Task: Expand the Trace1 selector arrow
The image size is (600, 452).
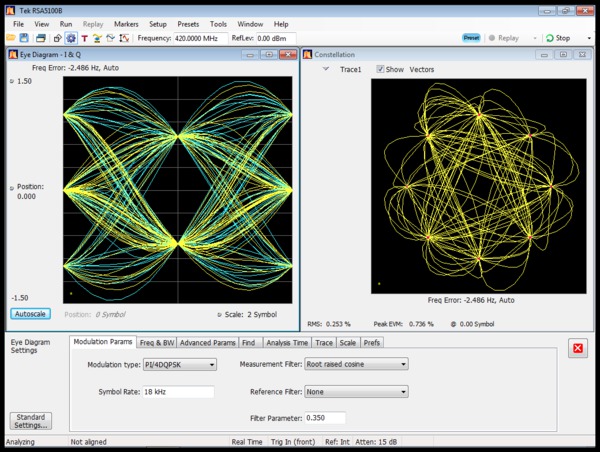Action: click(x=325, y=69)
